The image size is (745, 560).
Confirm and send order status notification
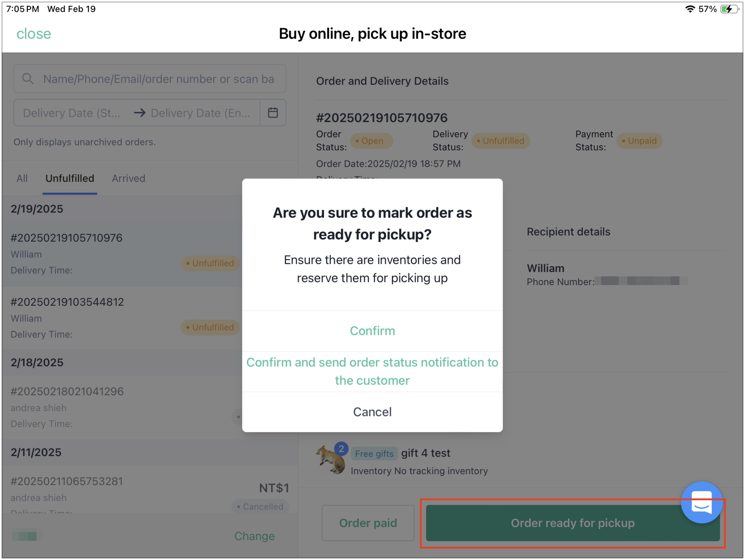pos(372,371)
